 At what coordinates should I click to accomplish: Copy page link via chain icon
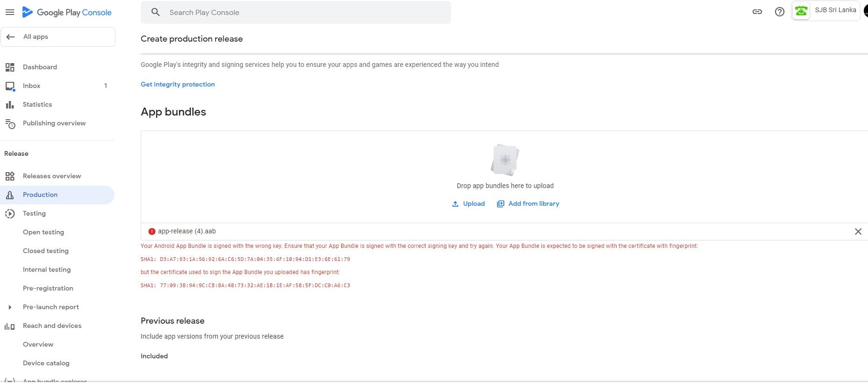tap(757, 12)
